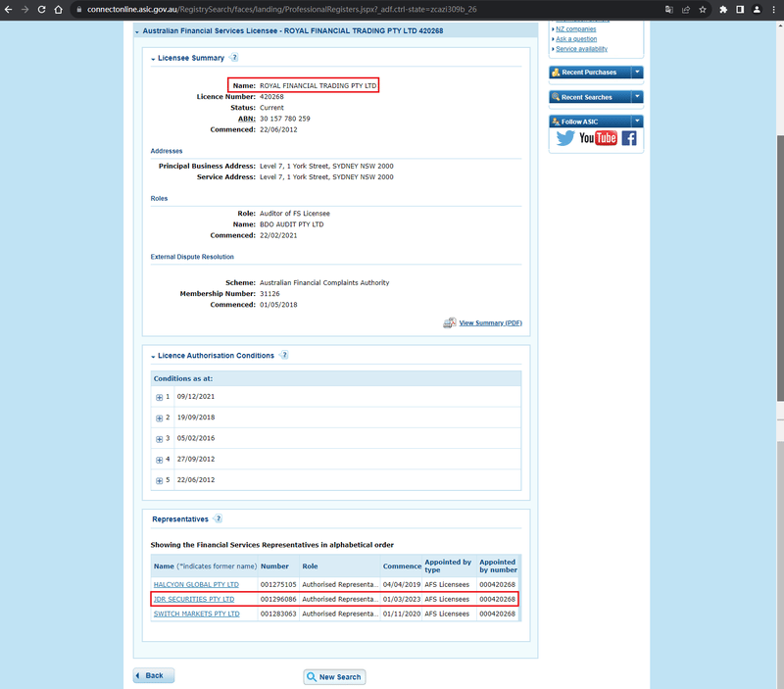This screenshot has width=784, height=689.
Task: Expand condition 1 dated 09/12/2021
Action: [x=159, y=397]
